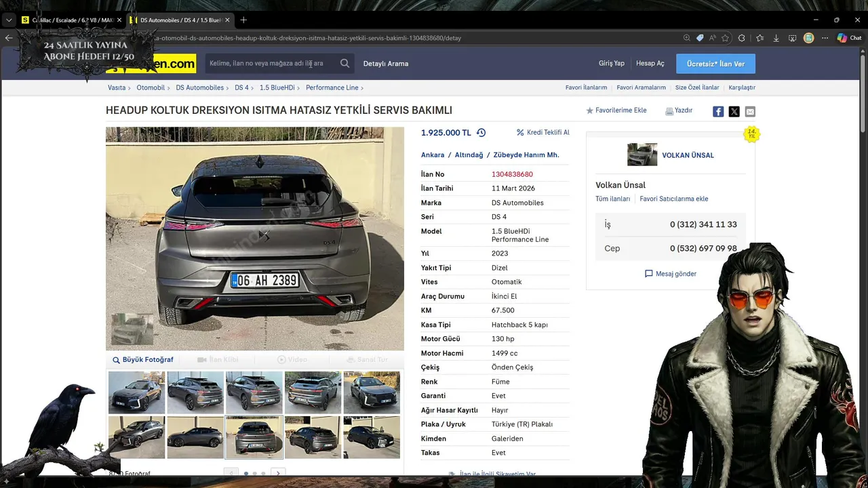868x488 pixels.
Task: Switch to DS Automobiles DS 4 tab
Action: (x=181, y=20)
